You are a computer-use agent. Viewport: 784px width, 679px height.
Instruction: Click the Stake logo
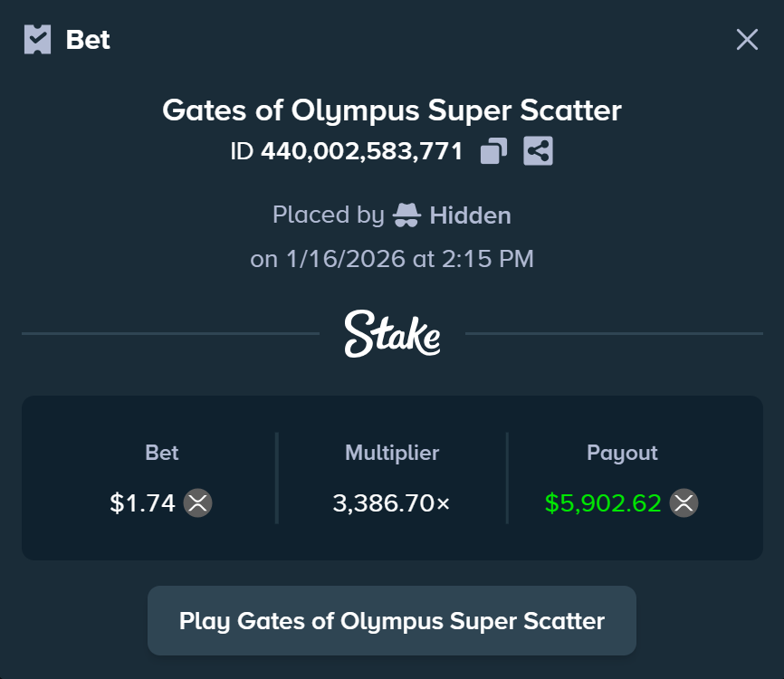pos(392,333)
